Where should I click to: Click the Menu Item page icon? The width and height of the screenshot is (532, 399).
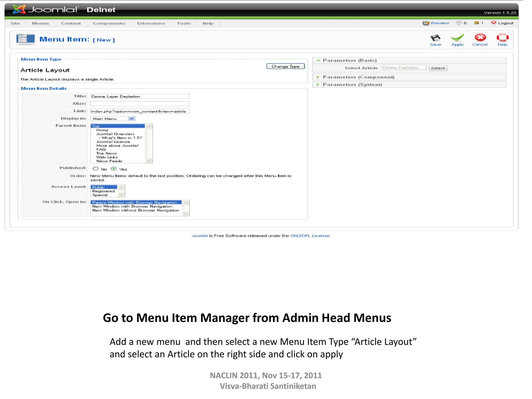(x=25, y=39)
